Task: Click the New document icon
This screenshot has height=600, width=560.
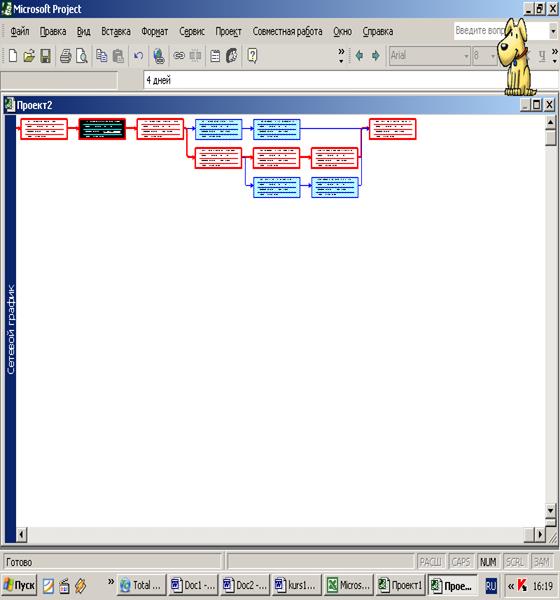Action: [x=13, y=56]
